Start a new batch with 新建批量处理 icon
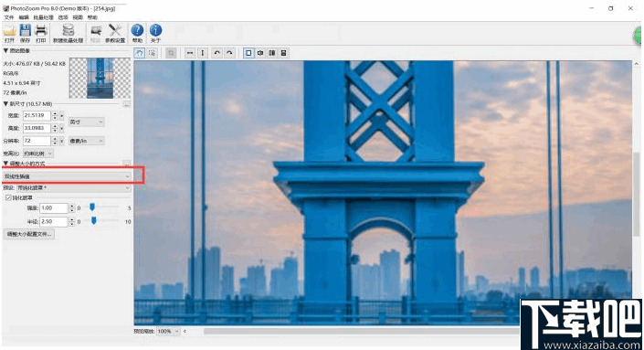Screen dimensions: 644x350 click(69, 33)
